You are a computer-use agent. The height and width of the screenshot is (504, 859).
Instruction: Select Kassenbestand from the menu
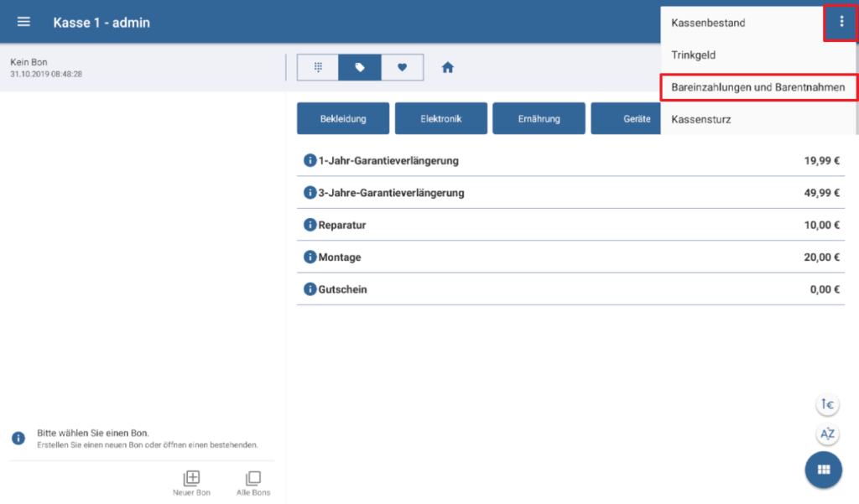click(708, 23)
